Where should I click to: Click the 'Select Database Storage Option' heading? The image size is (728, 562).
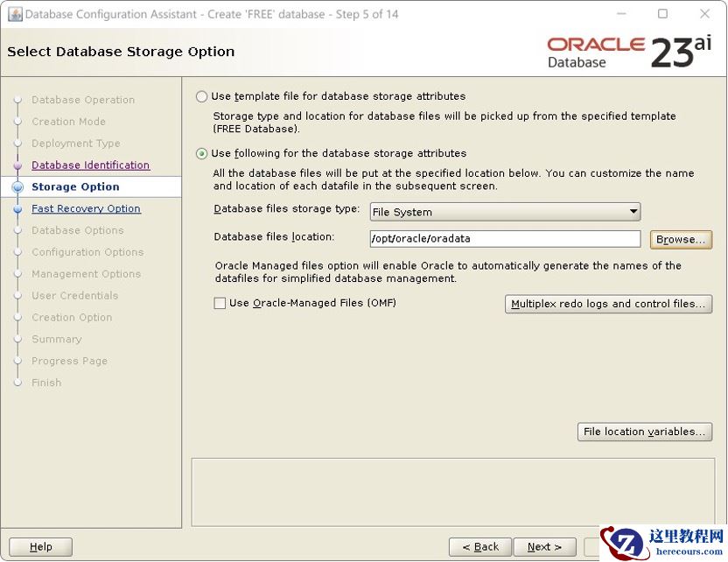pos(121,52)
